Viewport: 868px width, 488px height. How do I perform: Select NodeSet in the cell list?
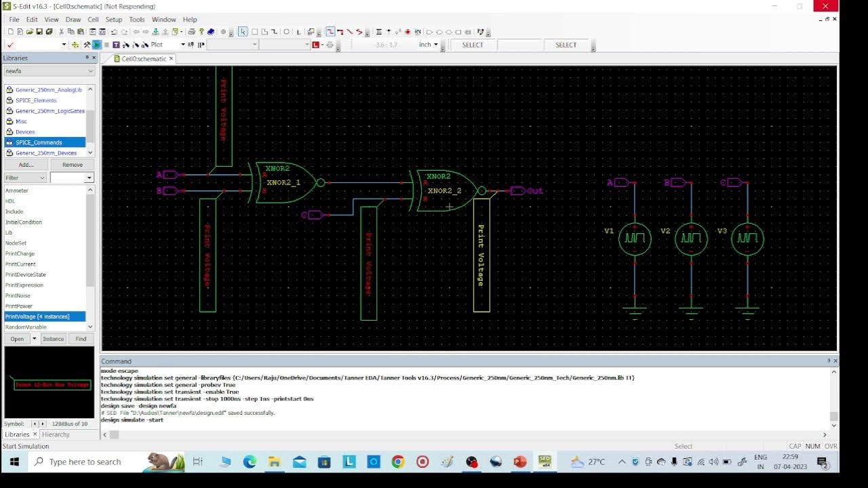tap(16, 243)
